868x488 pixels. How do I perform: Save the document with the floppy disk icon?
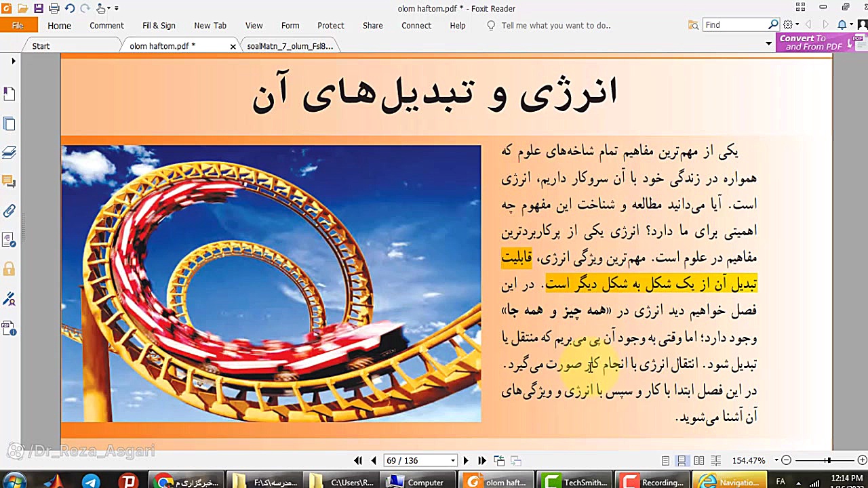point(39,8)
